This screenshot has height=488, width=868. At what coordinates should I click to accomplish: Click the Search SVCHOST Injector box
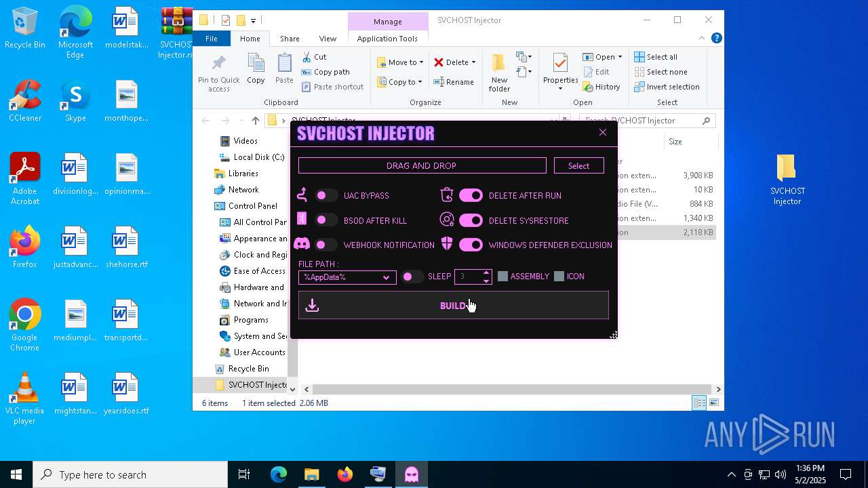[648, 121]
